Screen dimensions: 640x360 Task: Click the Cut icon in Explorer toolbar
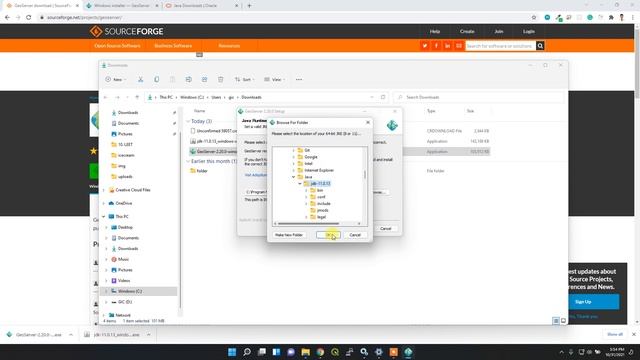(140, 80)
